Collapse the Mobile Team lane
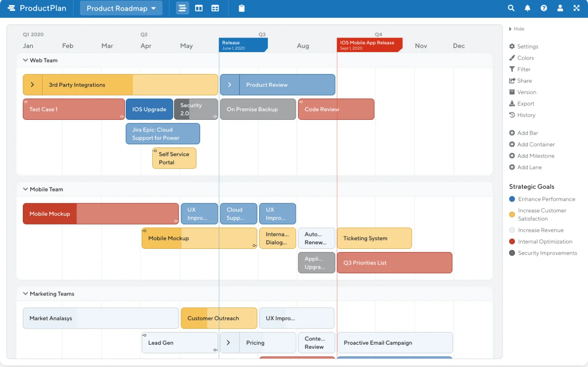 [x=26, y=189]
